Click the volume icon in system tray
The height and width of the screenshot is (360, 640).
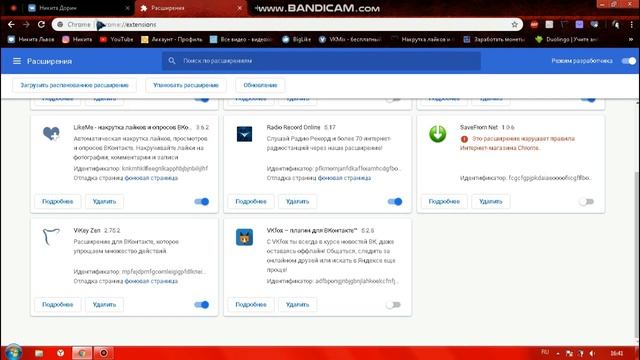[592, 353]
